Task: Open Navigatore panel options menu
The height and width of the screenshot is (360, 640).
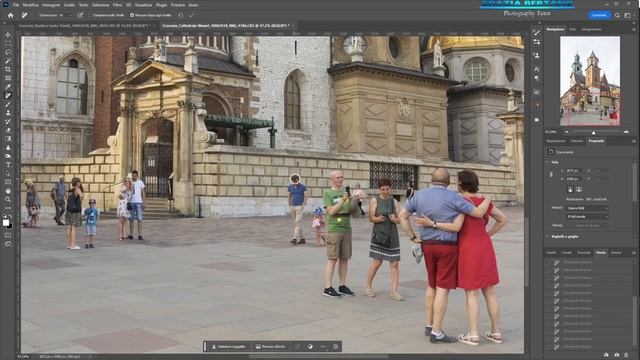Action: pos(633,29)
